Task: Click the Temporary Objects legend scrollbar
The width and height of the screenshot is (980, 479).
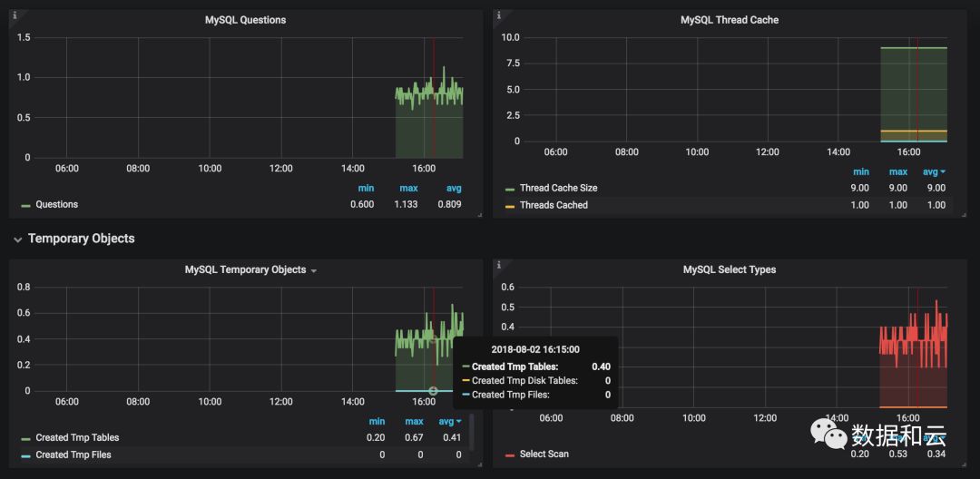Action: [x=471, y=432]
